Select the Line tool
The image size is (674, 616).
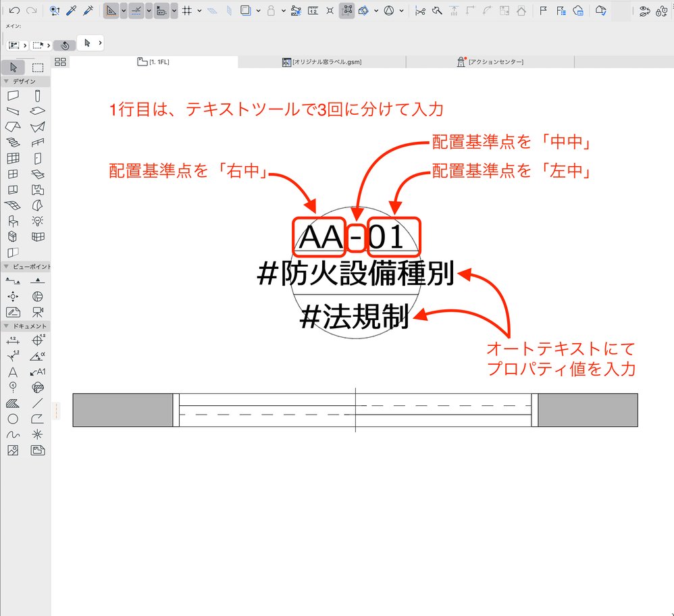pos(38,403)
